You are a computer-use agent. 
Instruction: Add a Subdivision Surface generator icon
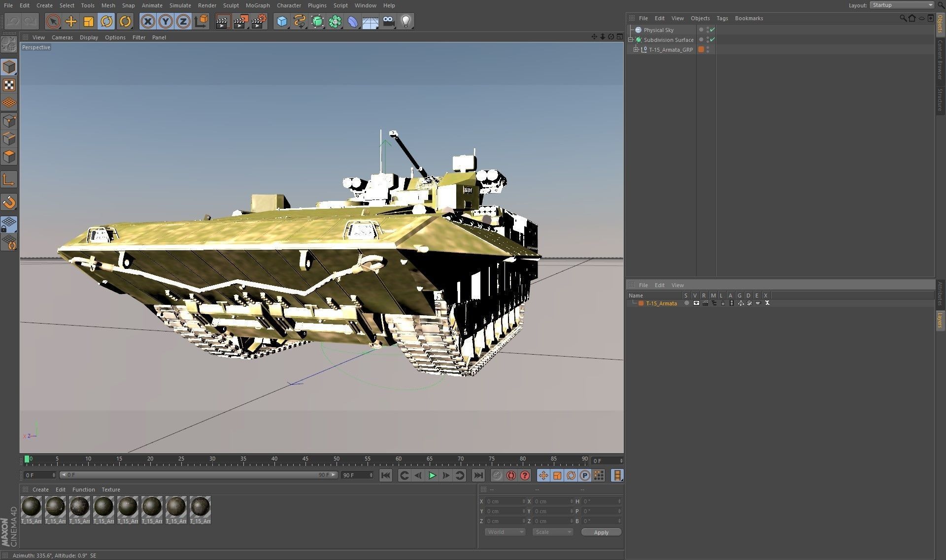coord(318,21)
